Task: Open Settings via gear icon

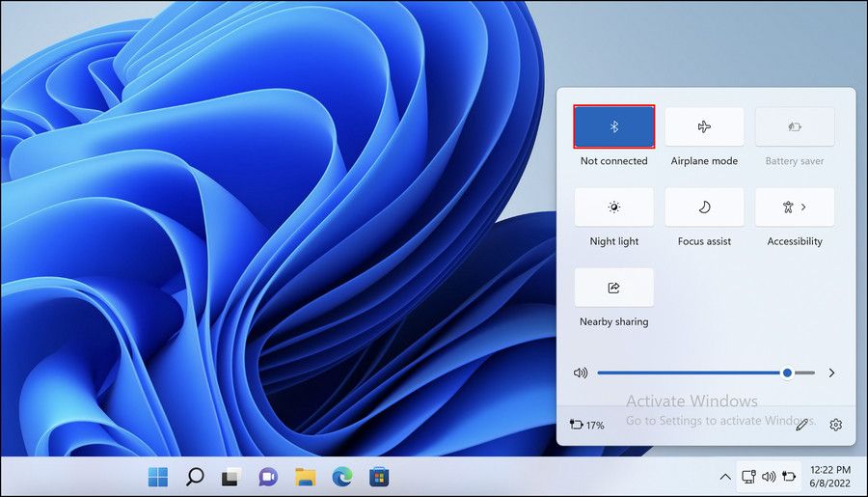Action: 836,425
